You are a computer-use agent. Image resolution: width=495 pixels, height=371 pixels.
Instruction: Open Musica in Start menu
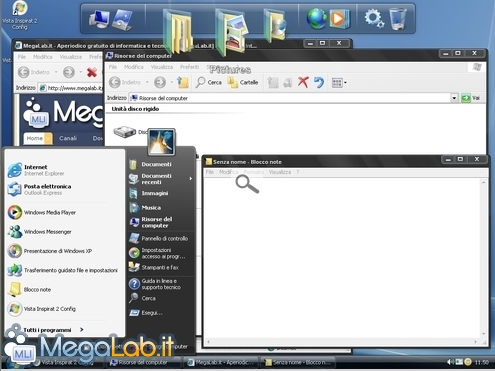(x=145, y=208)
